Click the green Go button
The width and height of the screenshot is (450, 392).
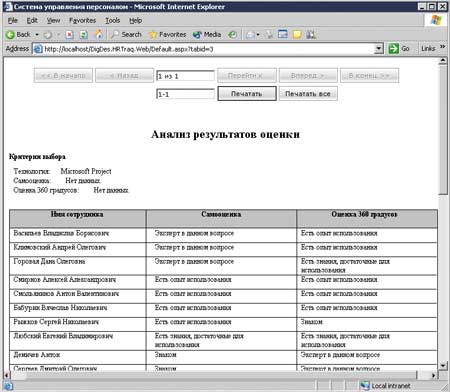pos(399,49)
